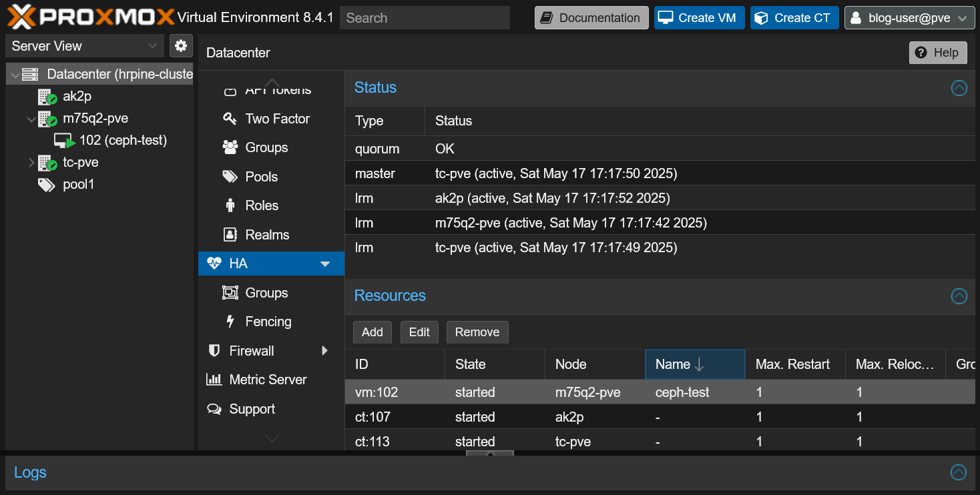Expand the Firewall submenu arrow
980x495 pixels.
pos(325,351)
